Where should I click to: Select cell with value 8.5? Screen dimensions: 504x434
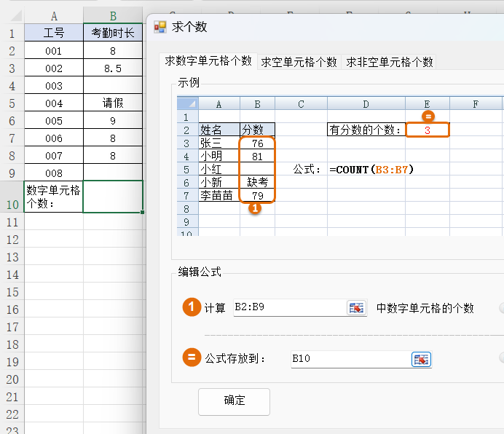(x=113, y=68)
